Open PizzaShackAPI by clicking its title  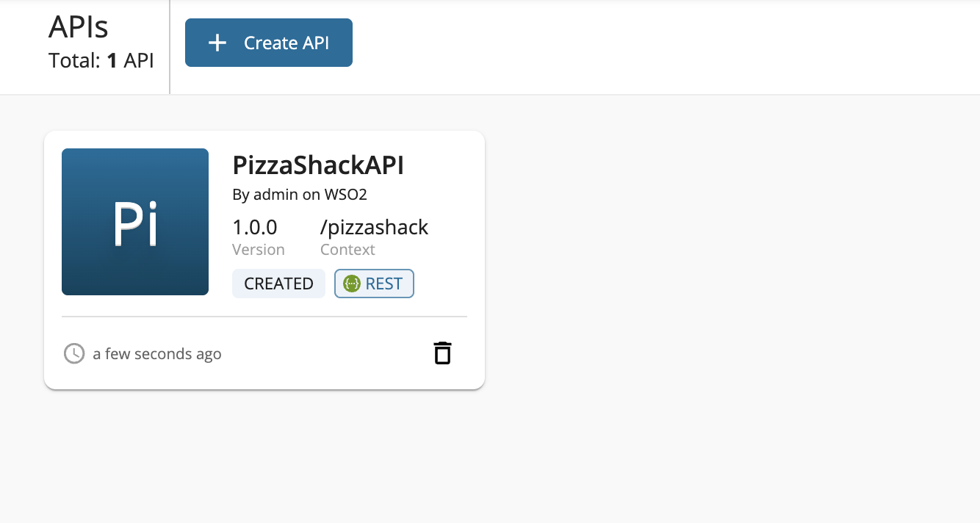point(318,165)
